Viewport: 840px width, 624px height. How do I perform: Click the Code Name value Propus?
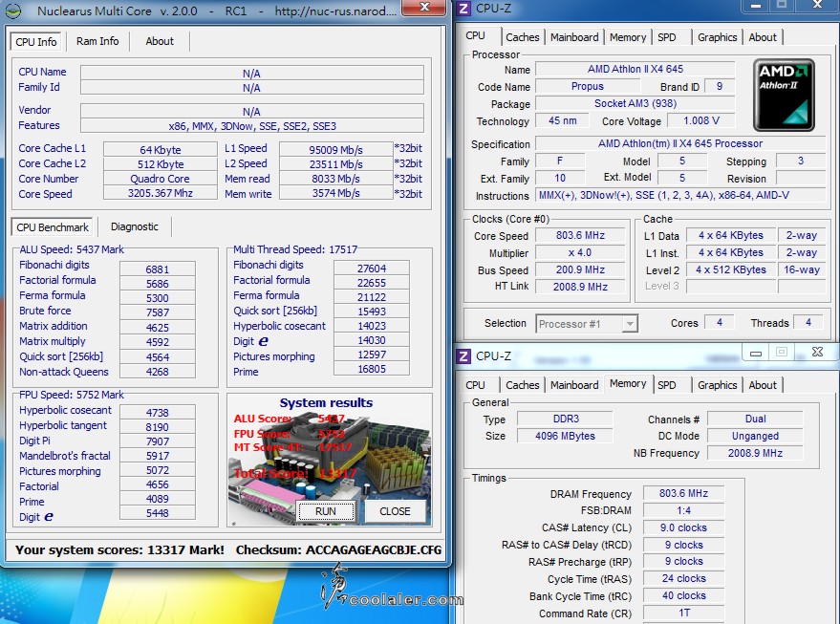(587, 86)
